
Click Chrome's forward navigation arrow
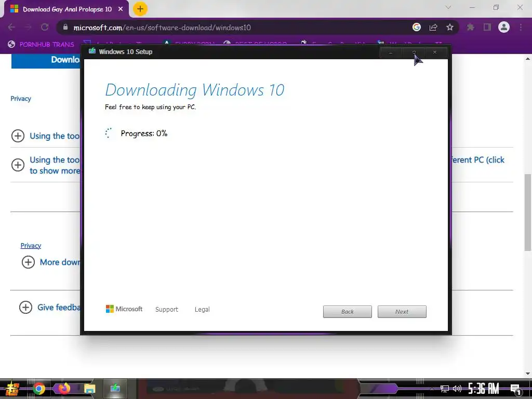[x=28, y=28]
